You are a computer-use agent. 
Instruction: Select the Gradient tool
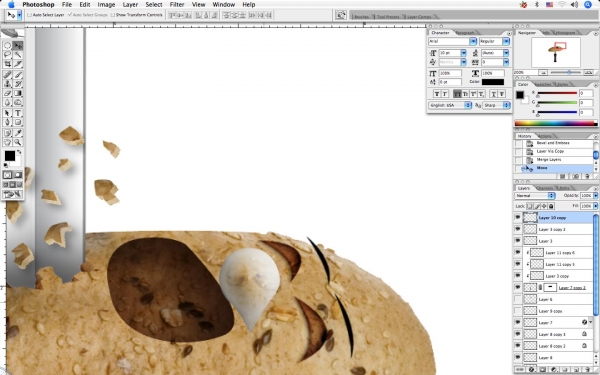[18, 93]
